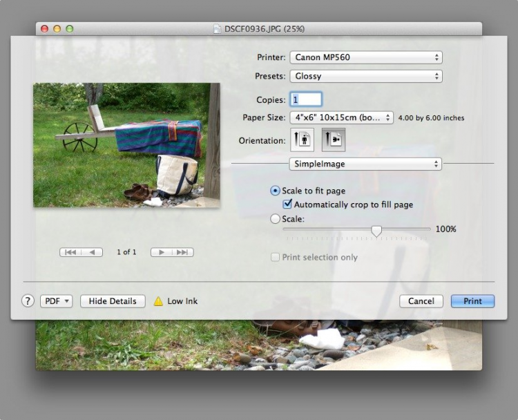Open the Paper Size dropdown
Viewport: 518px width, 420px height.
pos(342,117)
